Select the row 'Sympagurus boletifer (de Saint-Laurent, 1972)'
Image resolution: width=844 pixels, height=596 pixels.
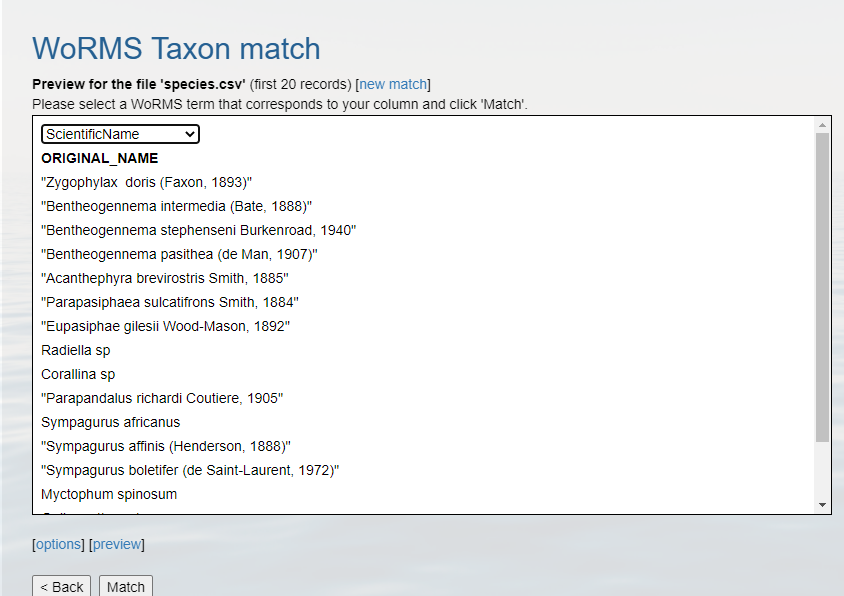coord(190,470)
